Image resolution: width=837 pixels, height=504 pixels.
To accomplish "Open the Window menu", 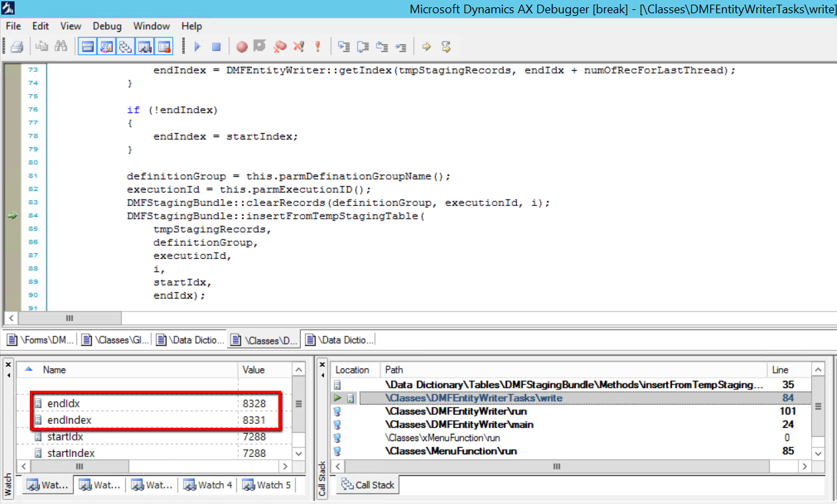I will (152, 26).
